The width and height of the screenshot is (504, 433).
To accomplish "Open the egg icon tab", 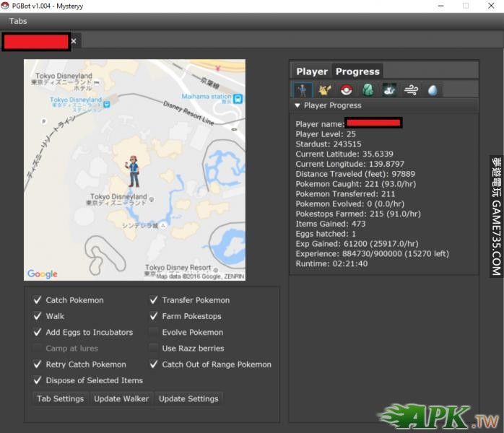I will tap(432, 90).
